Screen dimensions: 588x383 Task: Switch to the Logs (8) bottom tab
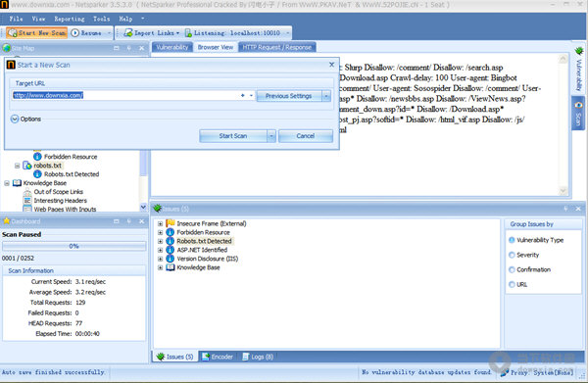[x=258, y=357]
